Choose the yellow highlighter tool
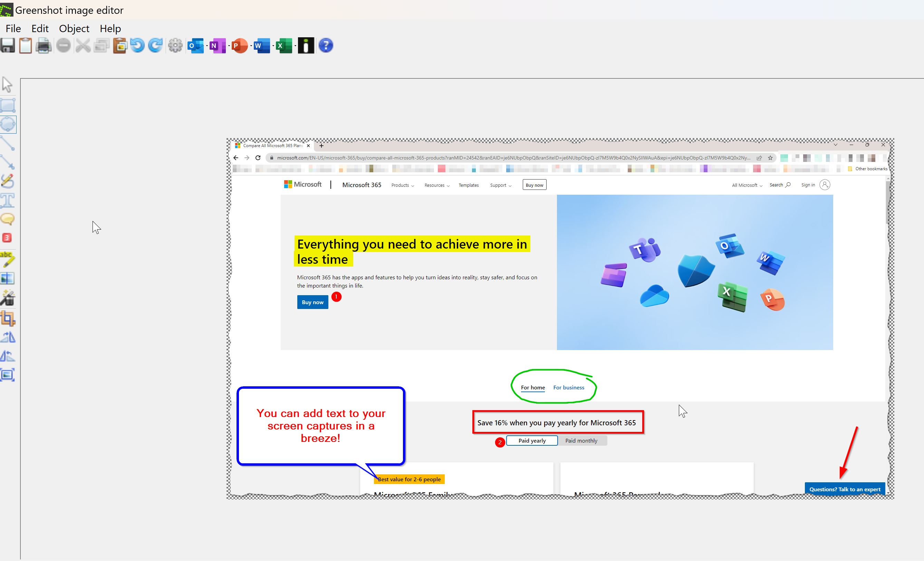 (8, 260)
